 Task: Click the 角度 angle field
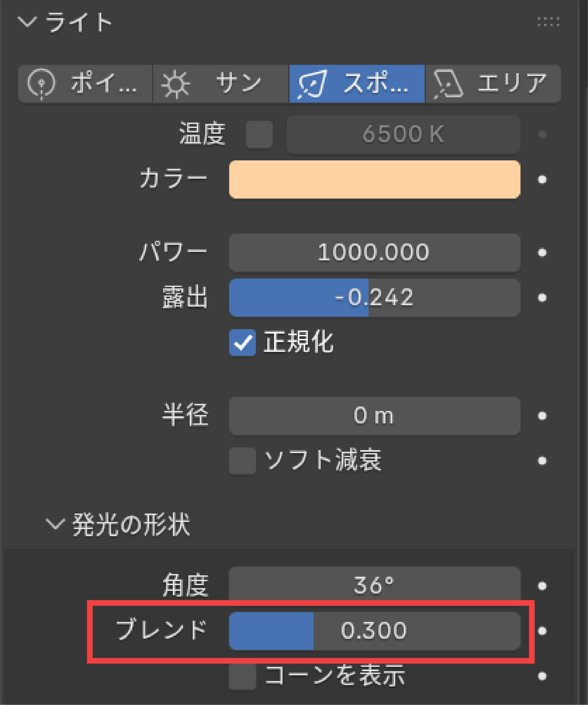(375, 585)
